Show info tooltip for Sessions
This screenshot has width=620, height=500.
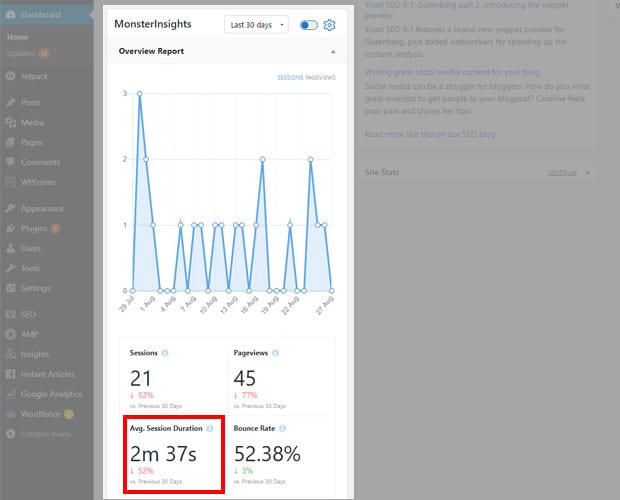164,353
